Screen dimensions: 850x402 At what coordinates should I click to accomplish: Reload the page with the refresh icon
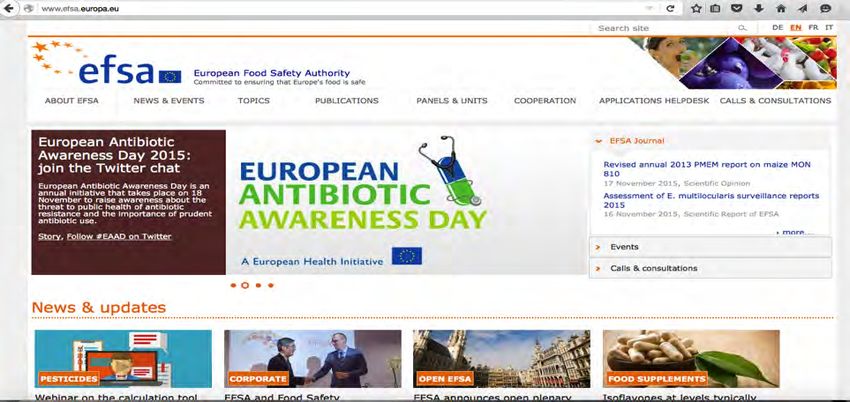coord(671,8)
